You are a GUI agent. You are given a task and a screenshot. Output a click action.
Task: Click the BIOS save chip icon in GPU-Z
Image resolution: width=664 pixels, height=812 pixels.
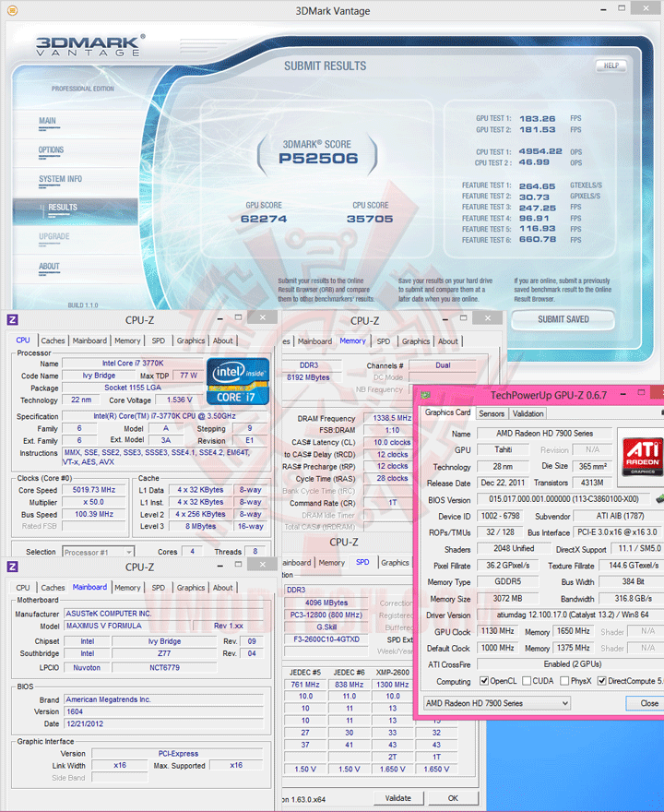pos(660,498)
